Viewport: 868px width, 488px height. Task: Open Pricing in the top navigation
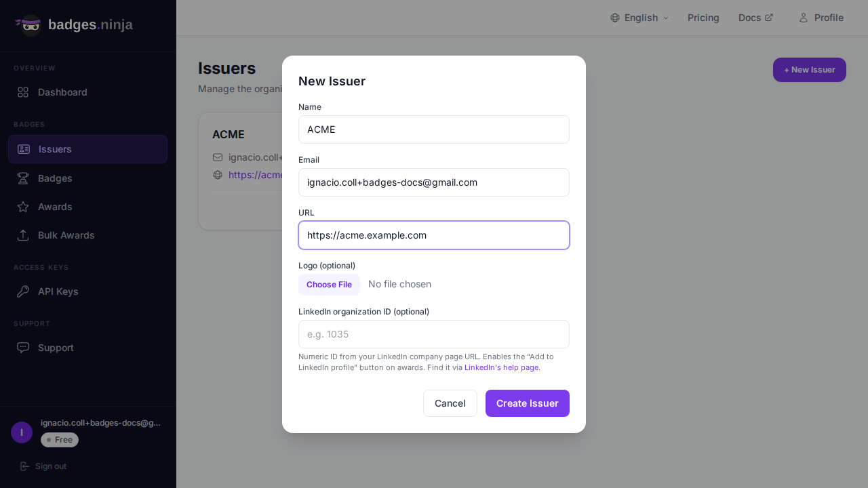pos(703,18)
